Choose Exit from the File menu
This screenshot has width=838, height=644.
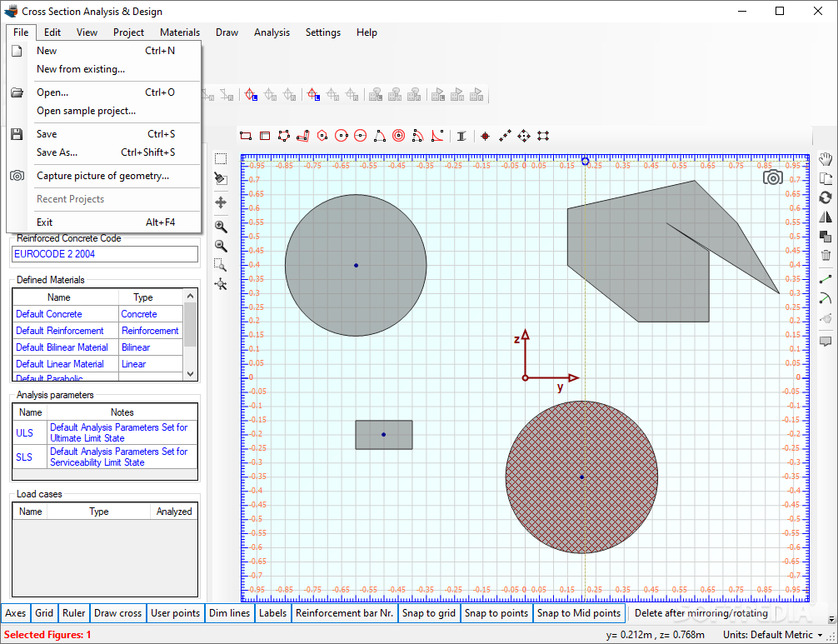coord(105,222)
